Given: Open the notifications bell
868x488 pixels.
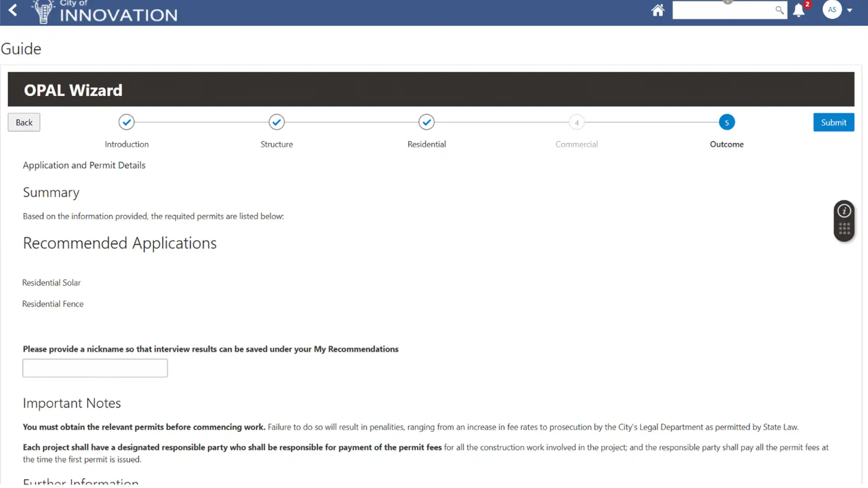Looking at the screenshot, I should click(799, 10).
